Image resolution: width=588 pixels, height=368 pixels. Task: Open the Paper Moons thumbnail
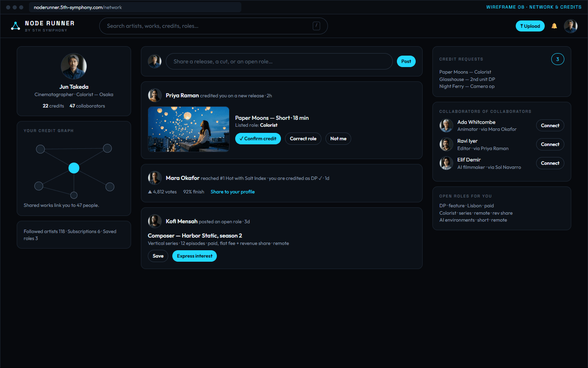(x=189, y=129)
